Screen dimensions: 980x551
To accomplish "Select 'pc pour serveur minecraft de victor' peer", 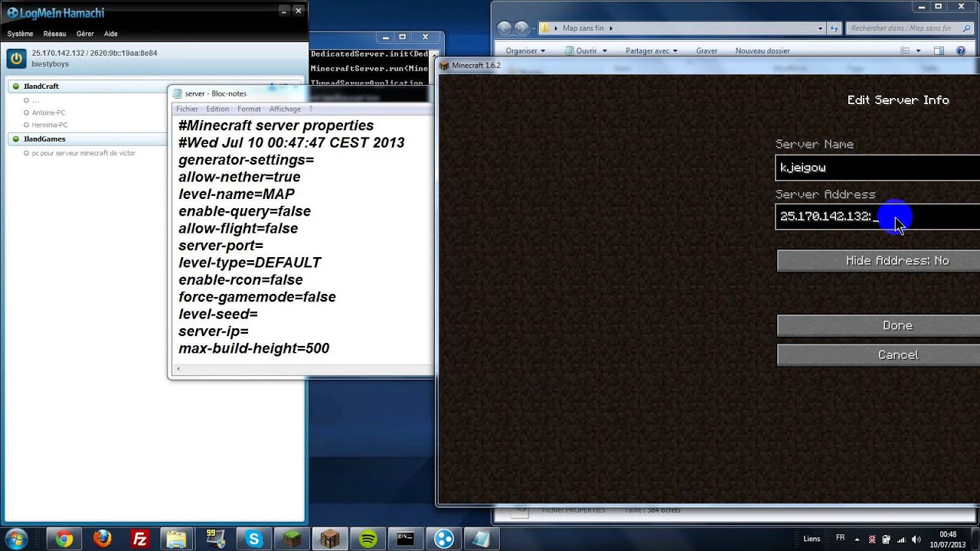I will point(83,153).
